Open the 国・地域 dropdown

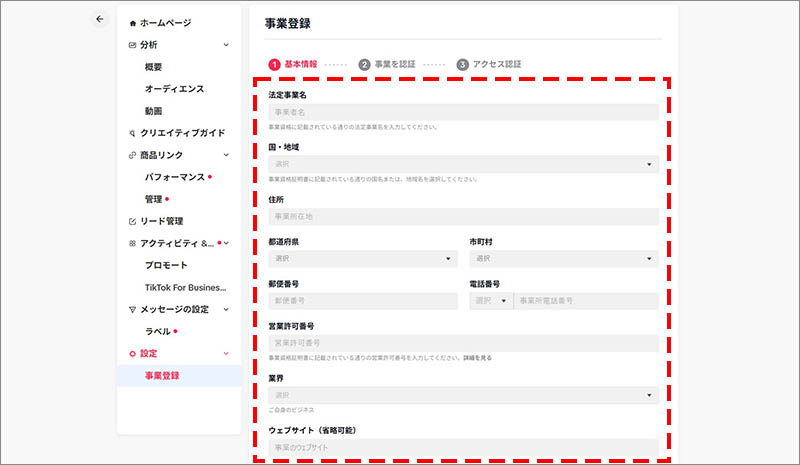(x=463, y=164)
